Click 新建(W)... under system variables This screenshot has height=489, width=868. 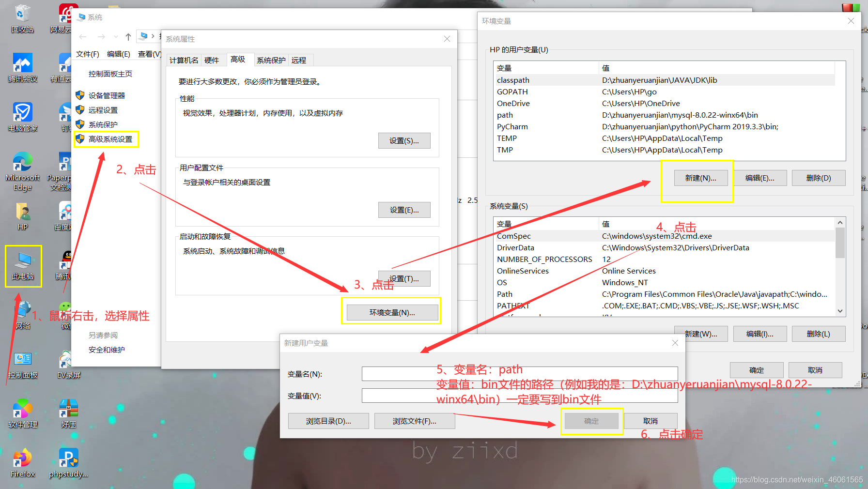point(701,334)
